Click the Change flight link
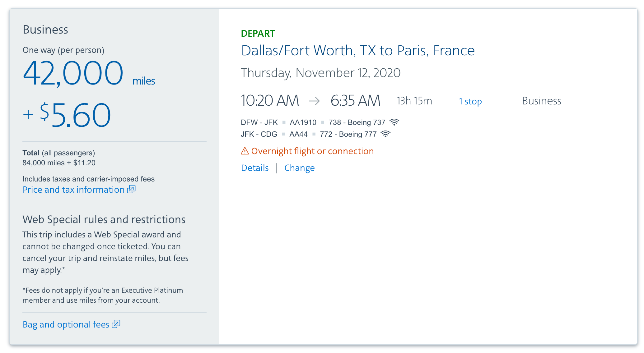The image size is (644, 353). click(299, 168)
